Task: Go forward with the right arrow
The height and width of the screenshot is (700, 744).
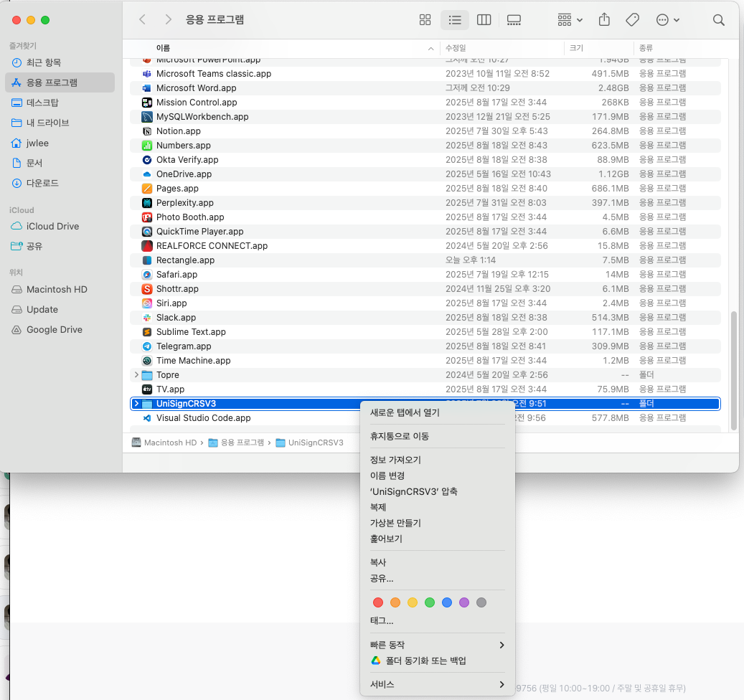Action: (168, 19)
